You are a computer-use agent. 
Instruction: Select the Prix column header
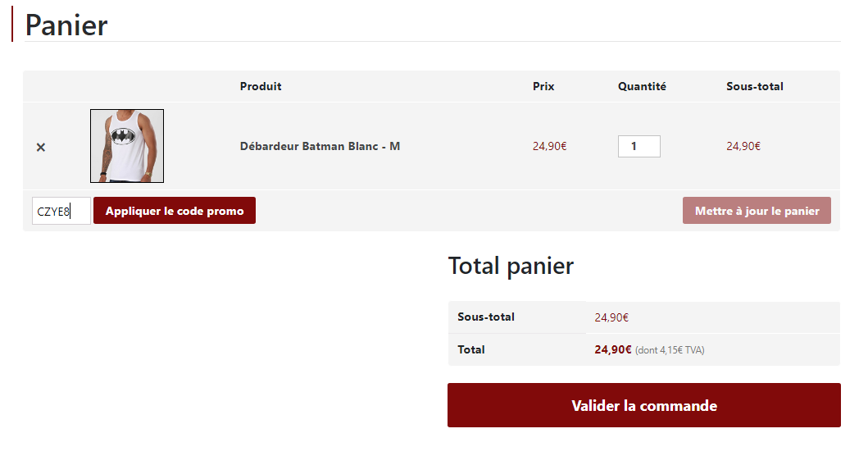click(x=543, y=86)
